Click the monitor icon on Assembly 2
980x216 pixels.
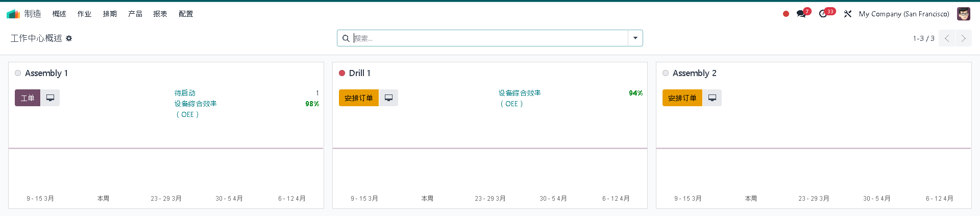pyautogui.click(x=712, y=98)
